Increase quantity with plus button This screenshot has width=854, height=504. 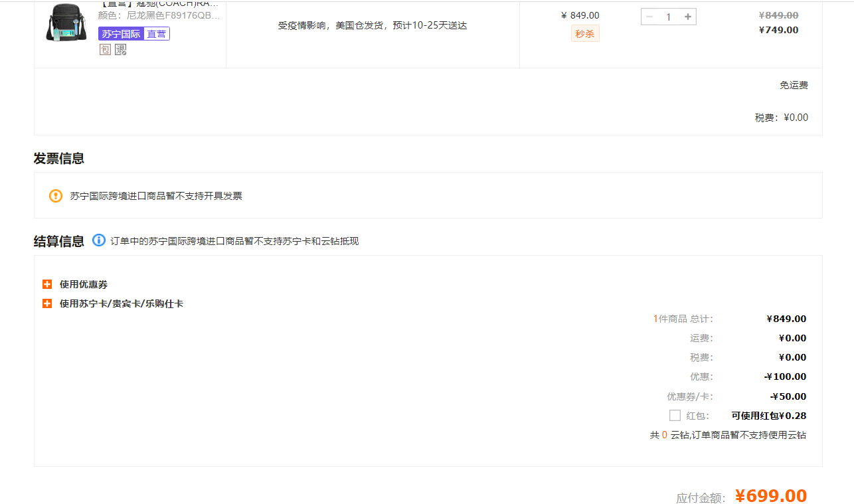coord(688,17)
